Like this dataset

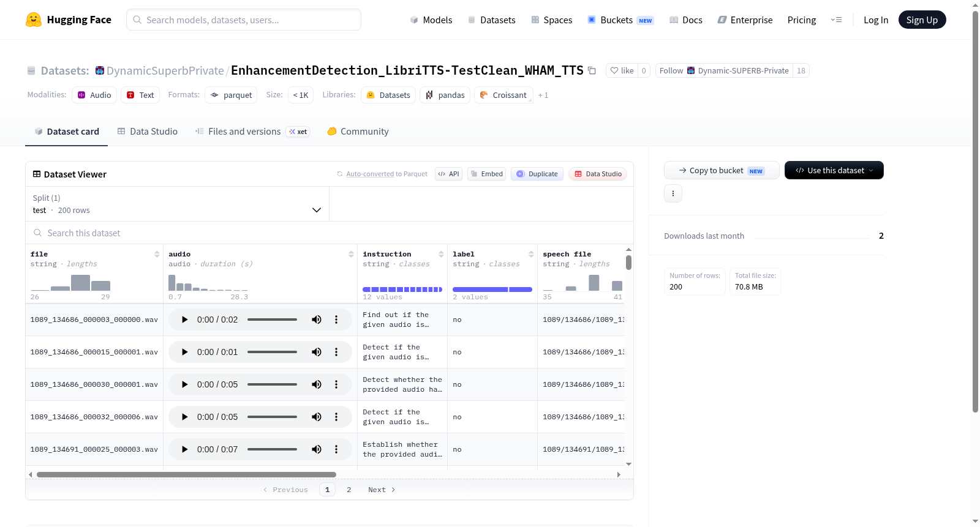pos(622,70)
